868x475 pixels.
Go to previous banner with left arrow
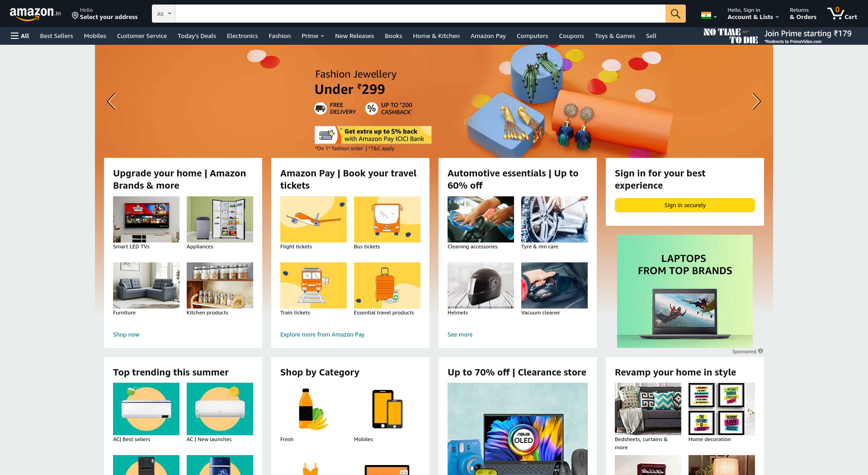[111, 101]
